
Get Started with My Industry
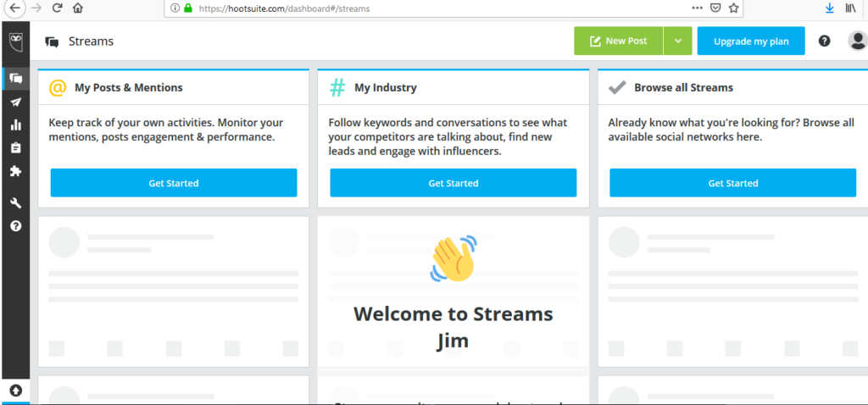453,183
